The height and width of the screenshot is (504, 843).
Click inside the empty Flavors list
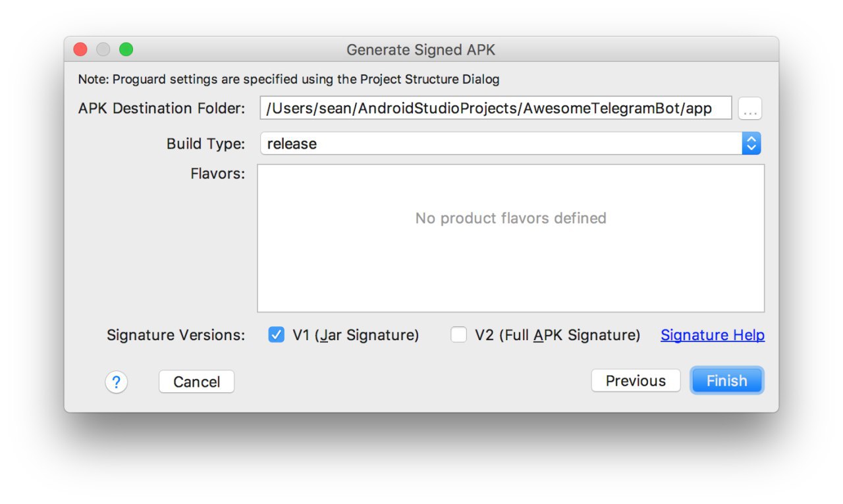[x=511, y=238]
